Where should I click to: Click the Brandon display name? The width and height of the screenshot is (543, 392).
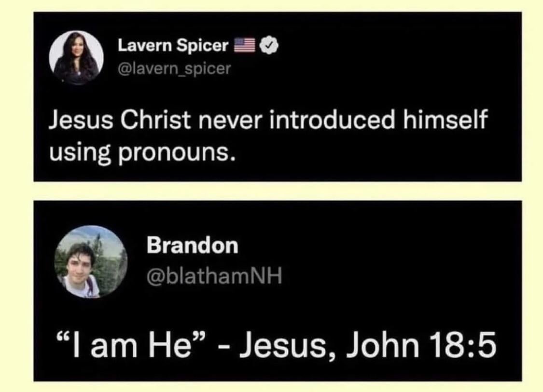point(193,246)
